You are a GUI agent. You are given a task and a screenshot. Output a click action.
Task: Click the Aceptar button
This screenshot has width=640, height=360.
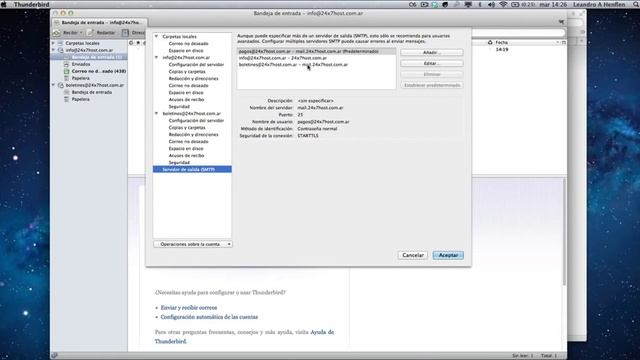pos(448,255)
